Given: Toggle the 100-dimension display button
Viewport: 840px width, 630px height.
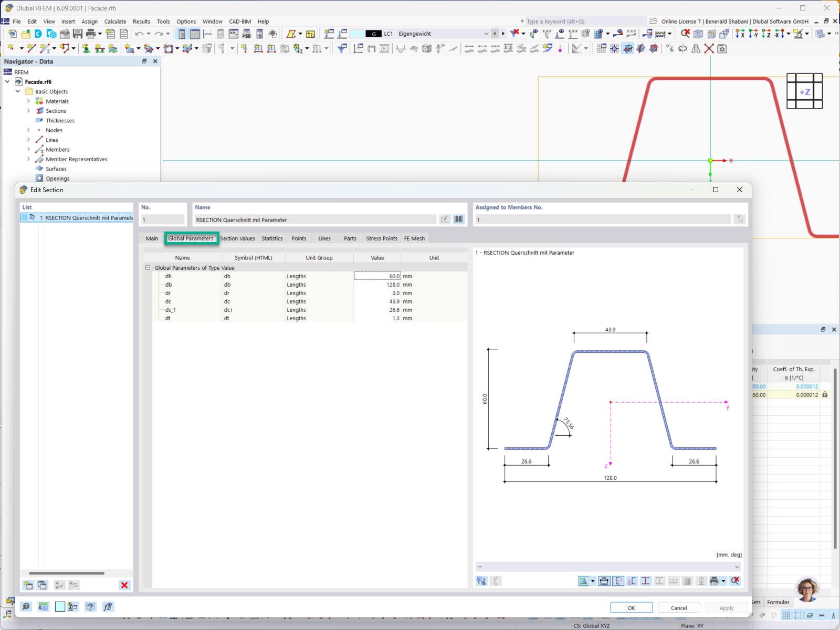Looking at the screenshot, I should (604, 581).
